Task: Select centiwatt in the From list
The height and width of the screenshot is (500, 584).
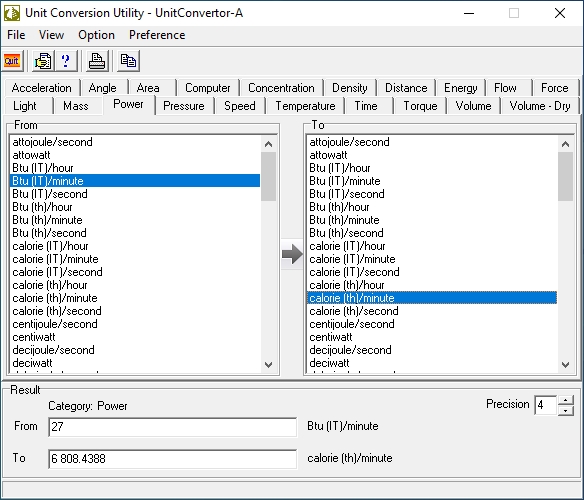Action: point(135,337)
